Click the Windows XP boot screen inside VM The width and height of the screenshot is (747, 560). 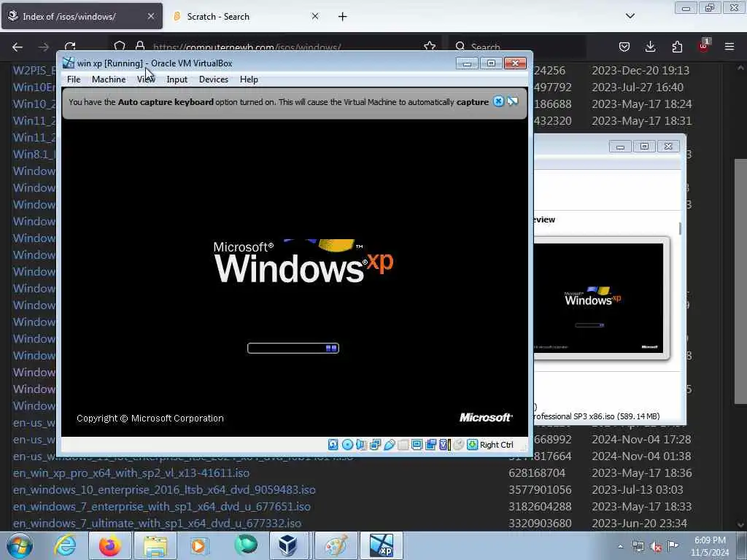(x=295, y=278)
